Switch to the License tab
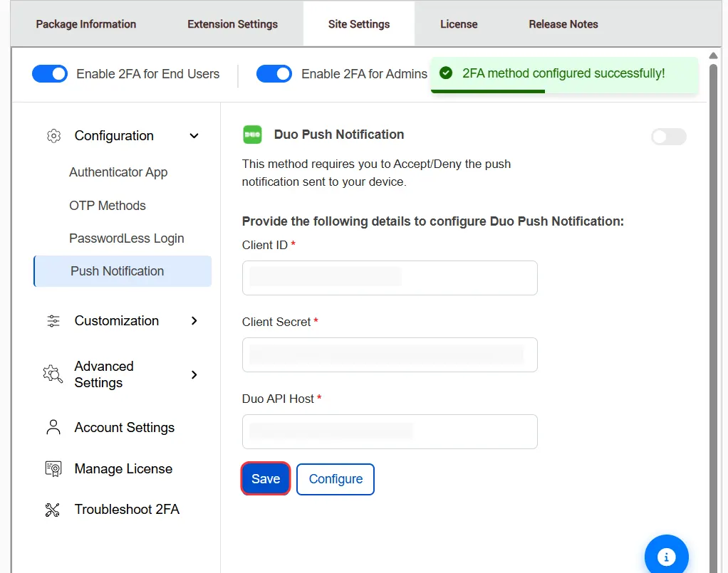The width and height of the screenshot is (728, 573). (458, 23)
